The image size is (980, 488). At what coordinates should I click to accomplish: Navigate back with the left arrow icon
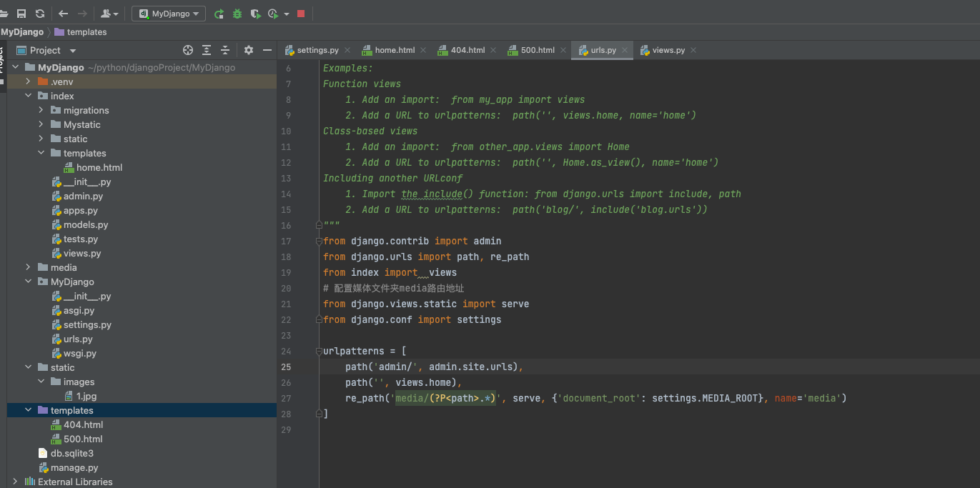pos(64,14)
